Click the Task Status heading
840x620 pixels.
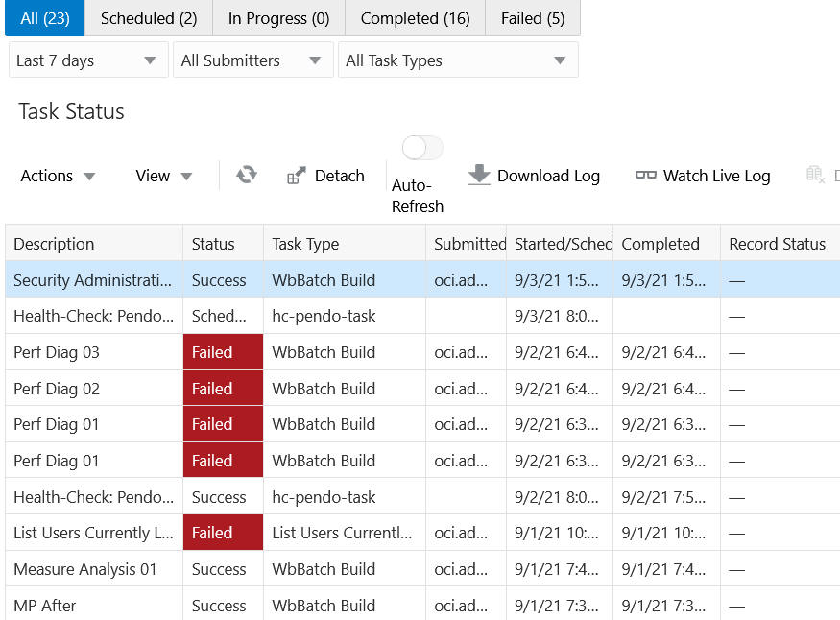tap(71, 111)
